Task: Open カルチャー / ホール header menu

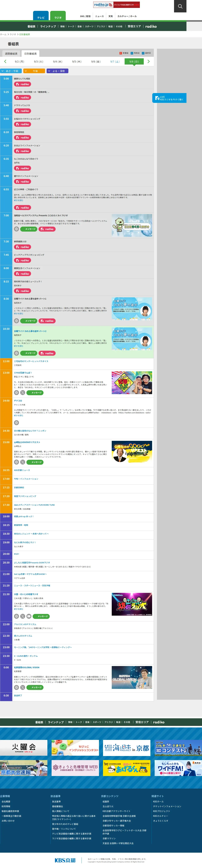Action: (x=127, y=16)
